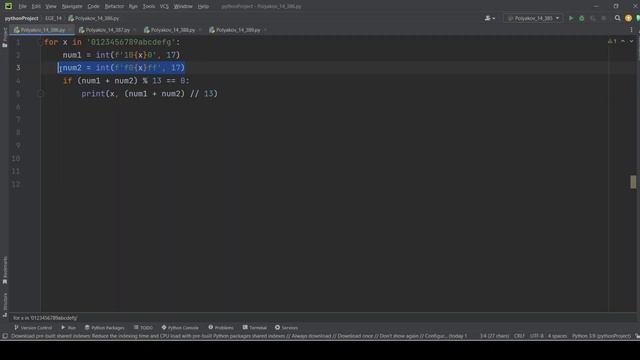Open the Navigate menu
The width and height of the screenshot is (640, 360).
72,7
